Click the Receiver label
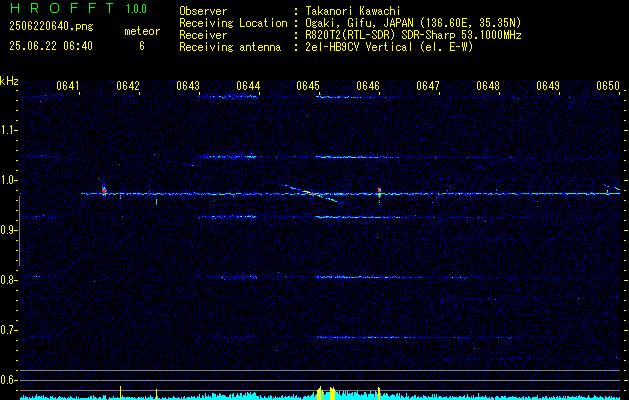Image resolution: width=629 pixels, height=400 pixels. click(x=203, y=35)
